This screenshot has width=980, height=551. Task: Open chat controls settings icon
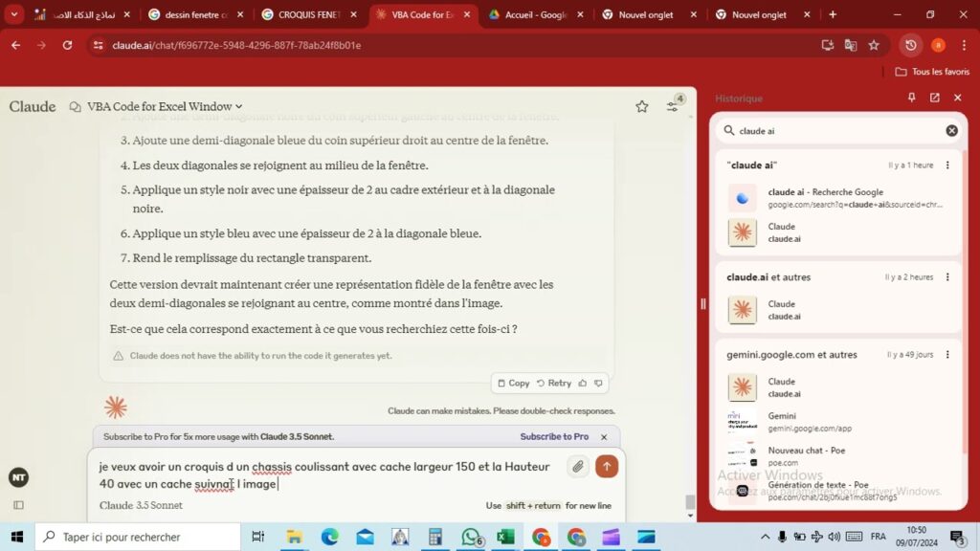pos(673,107)
